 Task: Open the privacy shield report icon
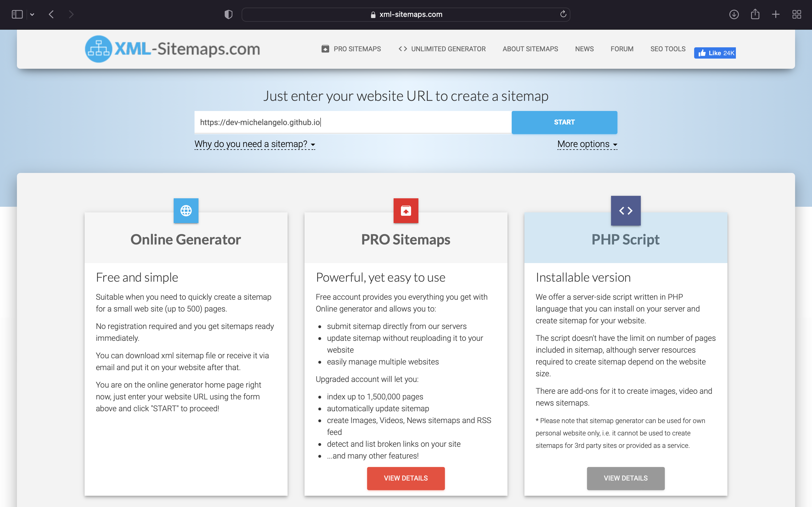(228, 14)
